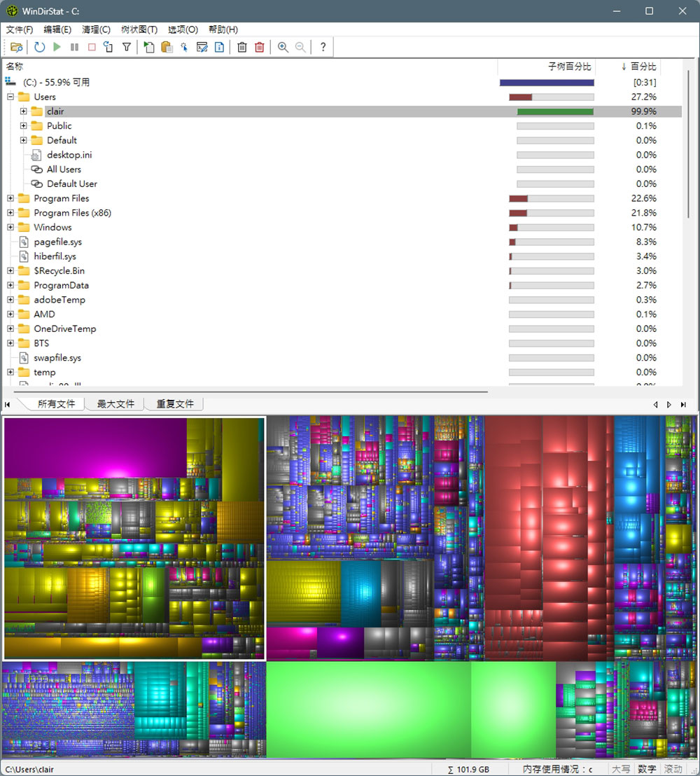Viewport: 700px width, 776px height.
Task: Open the 树状图(T) menu
Action: click(x=138, y=29)
